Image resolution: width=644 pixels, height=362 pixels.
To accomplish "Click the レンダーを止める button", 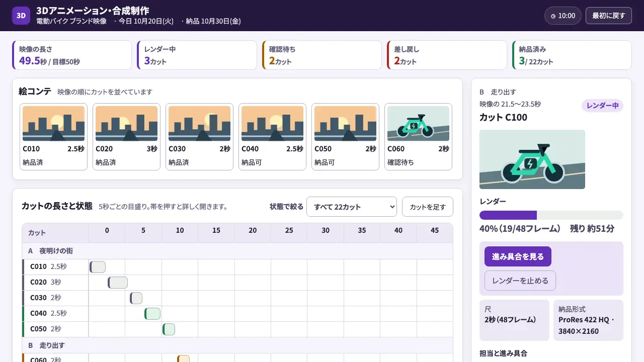I will 520,281.
